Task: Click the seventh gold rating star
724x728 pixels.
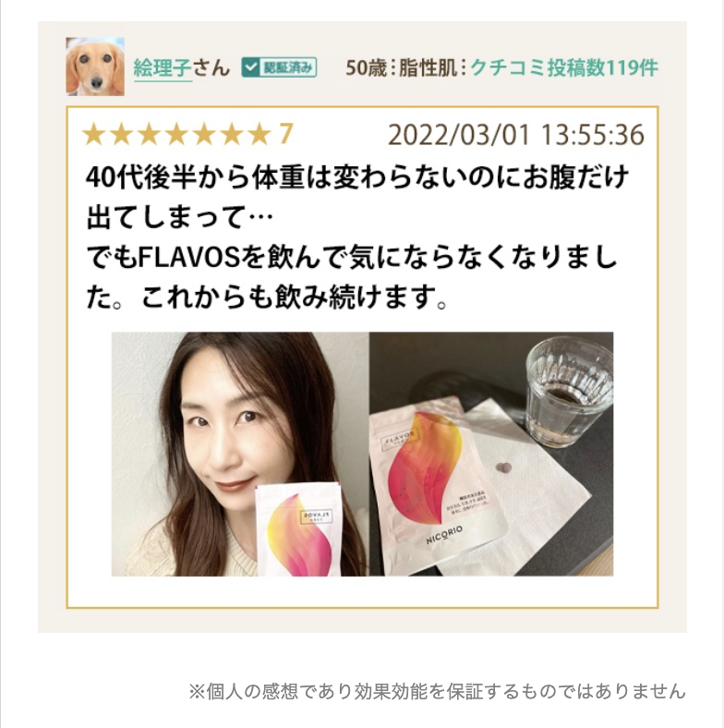Action: point(259,134)
